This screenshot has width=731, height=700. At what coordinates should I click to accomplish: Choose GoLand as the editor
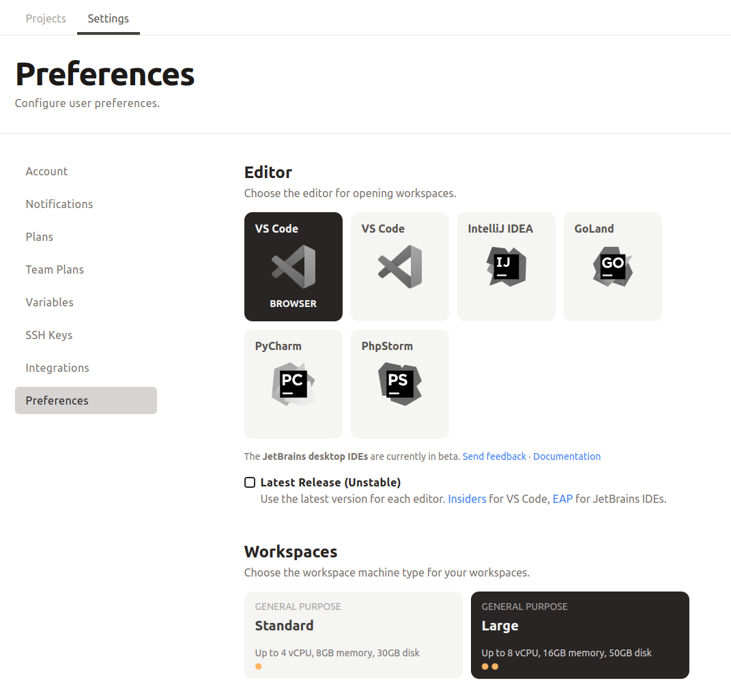tap(612, 266)
